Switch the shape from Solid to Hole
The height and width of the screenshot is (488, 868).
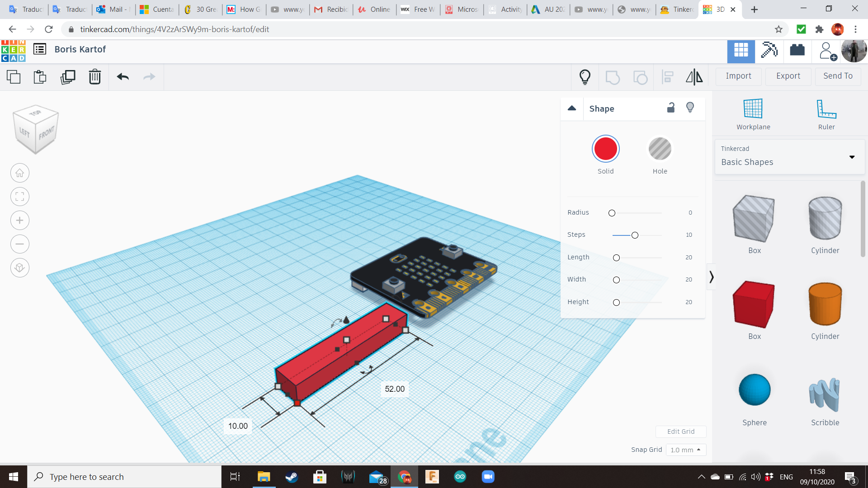pos(660,149)
